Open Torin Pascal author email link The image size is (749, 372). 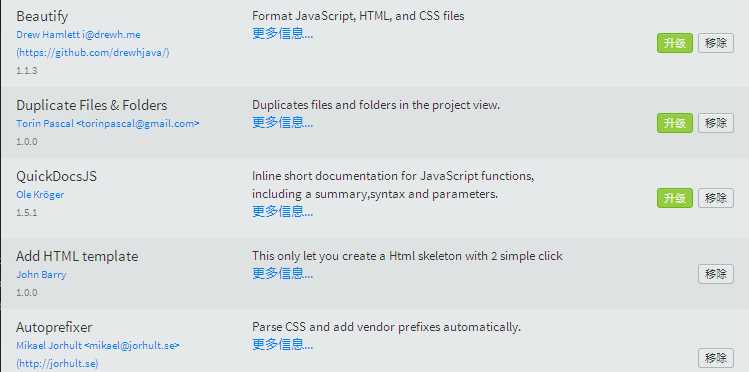pos(108,123)
